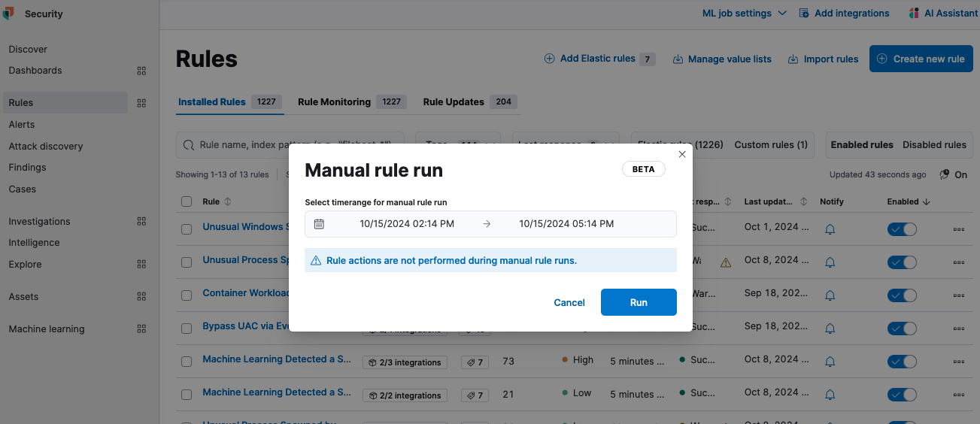Click the Manage value lists upload icon
This screenshot has height=424, width=980.
(x=678, y=59)
